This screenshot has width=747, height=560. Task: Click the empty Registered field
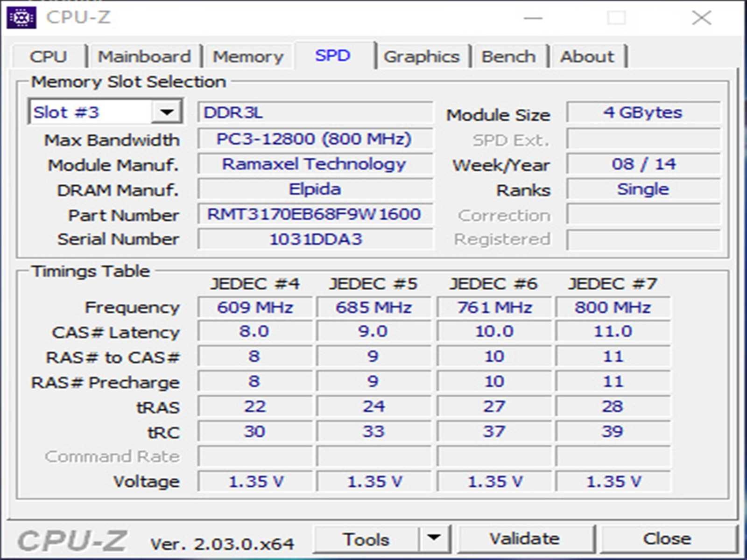643,239
